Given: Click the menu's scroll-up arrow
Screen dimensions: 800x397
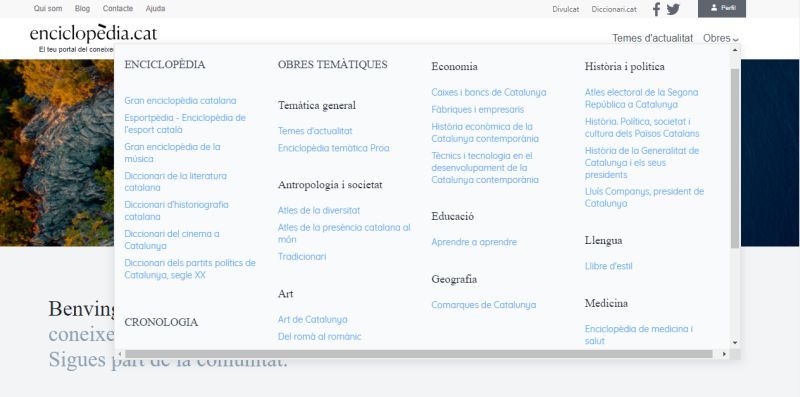Looking at the screenshot, I should [x=735, y=49].
